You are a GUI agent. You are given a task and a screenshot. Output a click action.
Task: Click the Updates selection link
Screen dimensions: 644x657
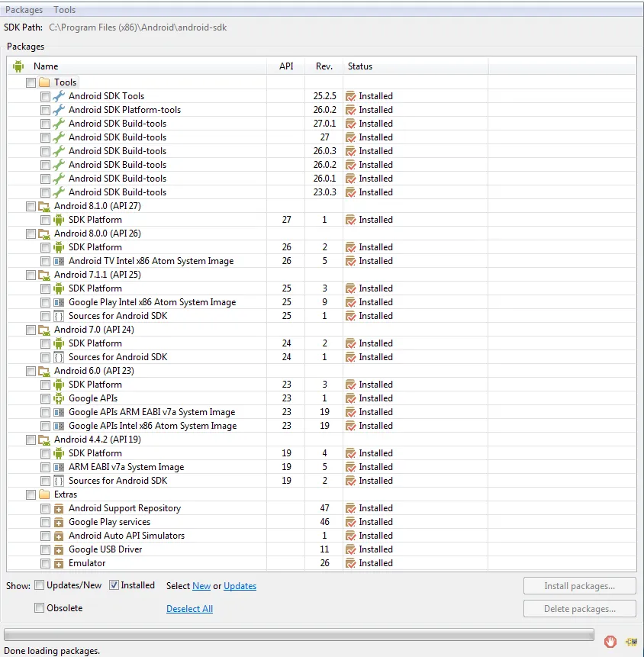[240, 586]
